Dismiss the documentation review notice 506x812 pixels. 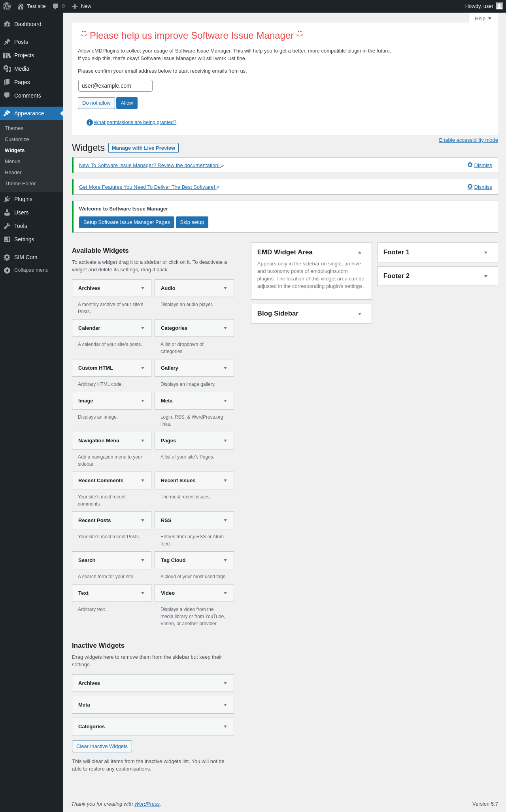tap(480, 165)
